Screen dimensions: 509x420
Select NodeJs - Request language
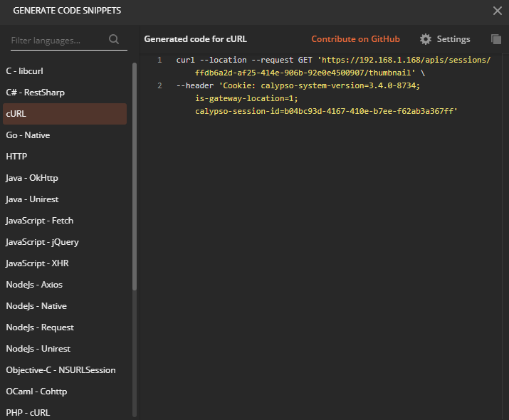(x=40, y=327)
